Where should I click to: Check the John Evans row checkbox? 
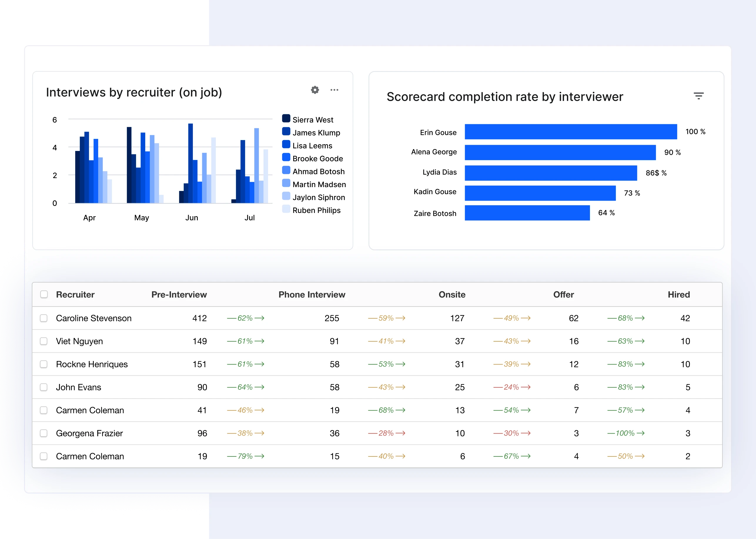(44, 387)
